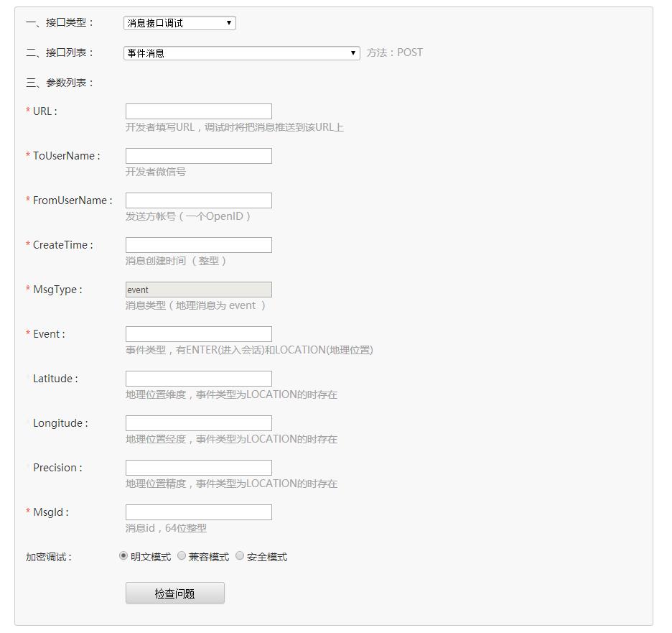Select the Longitude text field
This screenshot has width=672, height=633.
pos(198,422)
